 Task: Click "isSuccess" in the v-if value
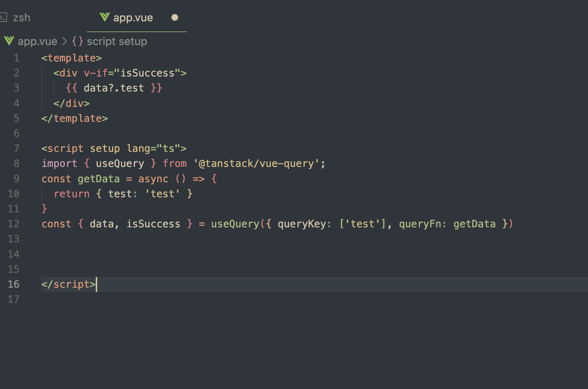click(x=147, y=73)
